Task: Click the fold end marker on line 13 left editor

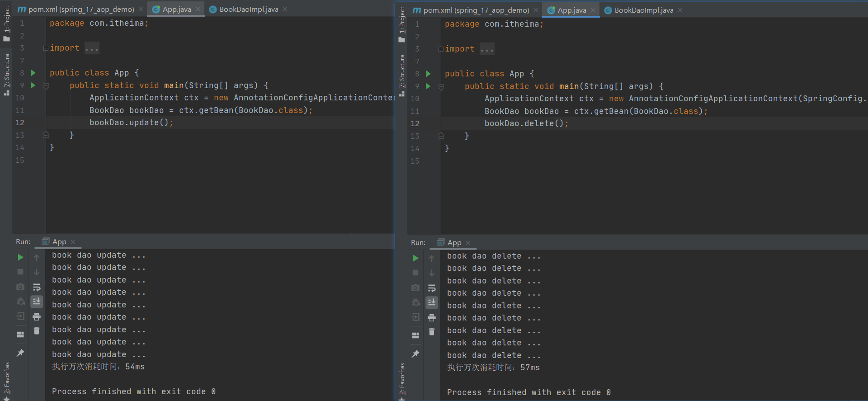Action: [46, 135]
